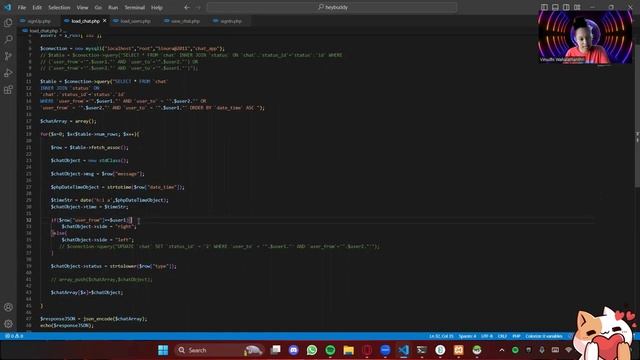Open Discord from the taskbar
Image resolution: width=640 pixels, height=360 pixels.
(x=293, y=350)
